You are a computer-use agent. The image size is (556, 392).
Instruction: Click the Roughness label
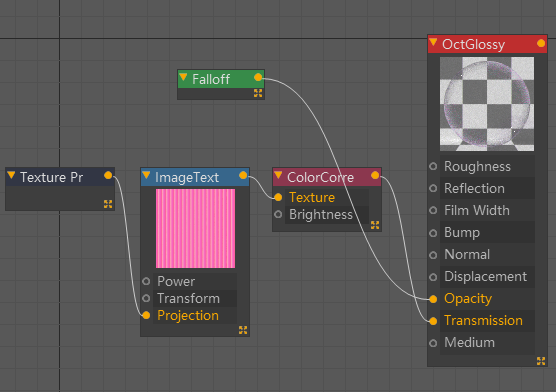point(477,166)
